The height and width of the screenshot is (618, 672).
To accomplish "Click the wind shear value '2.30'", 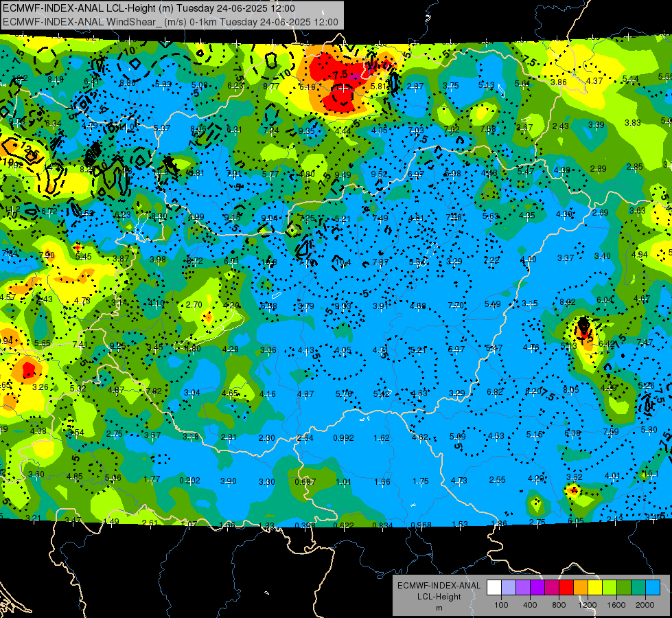I will pos(266,438).
